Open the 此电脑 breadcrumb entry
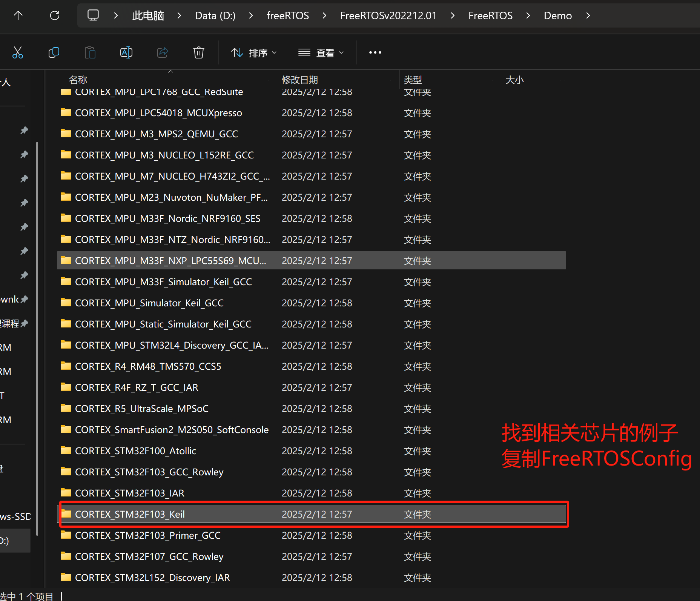The height and width of the screenshot is (601, 700). click(148, 15)
